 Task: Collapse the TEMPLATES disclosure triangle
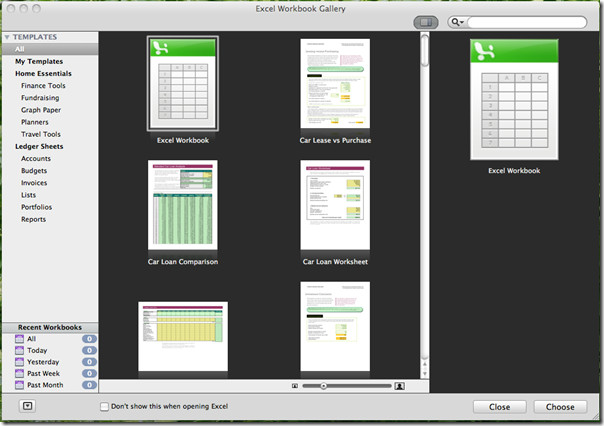[7, 37]
